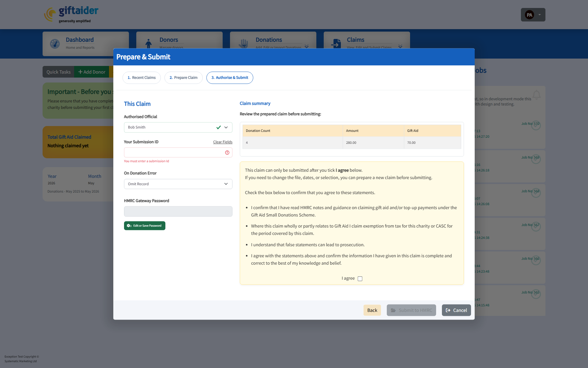Viewport: 588px width, 368px height.
Task: Open the Donations navigation card
Action: (273, 40)
